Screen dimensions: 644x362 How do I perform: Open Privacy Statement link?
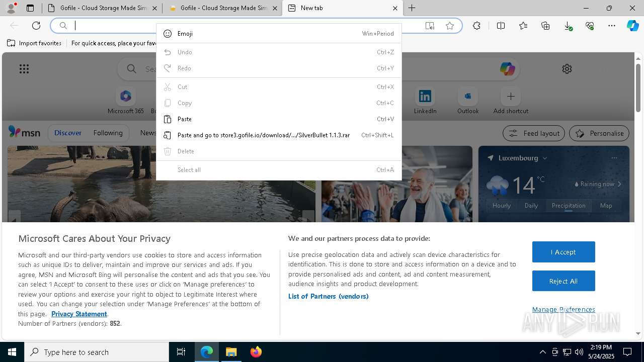click(x=79, y=314)
